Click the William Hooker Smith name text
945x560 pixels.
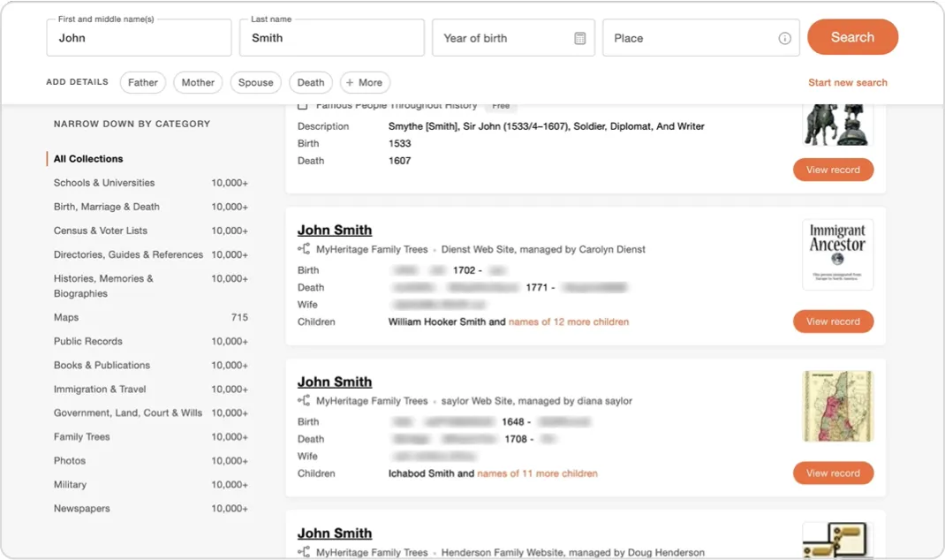(x=437, y=322)
